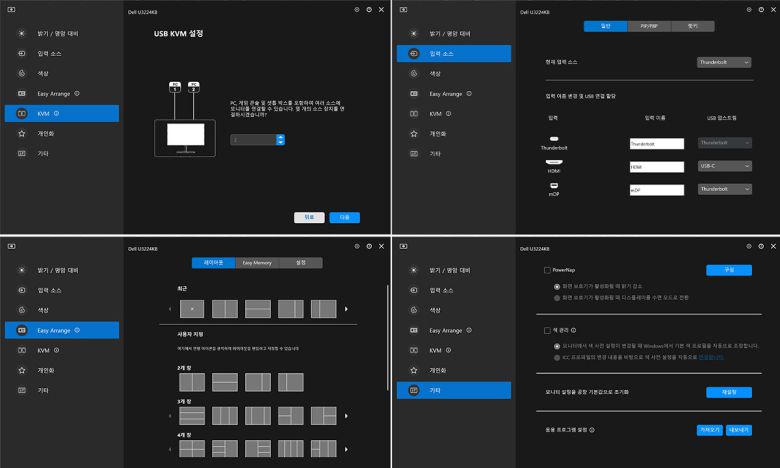Click Dell Display Manager logo in KVM window
The width and height of the screenshot is (780, 468).
click(11, 9)
